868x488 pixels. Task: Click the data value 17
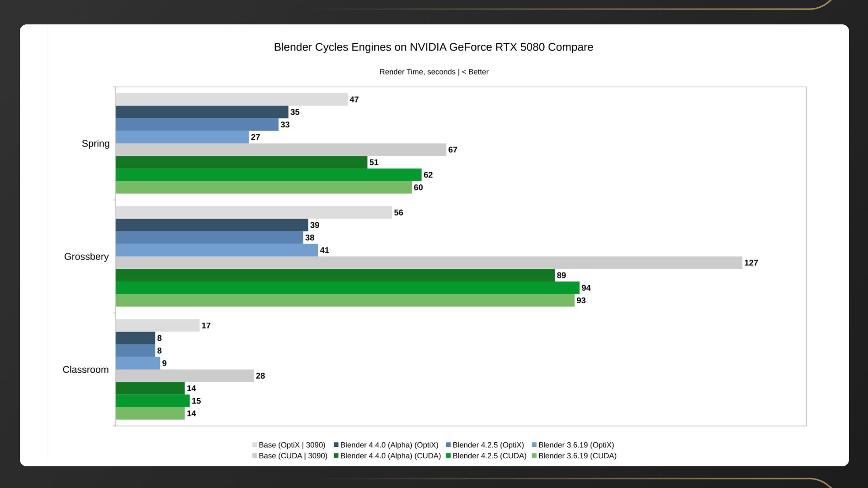coord(206,325)
